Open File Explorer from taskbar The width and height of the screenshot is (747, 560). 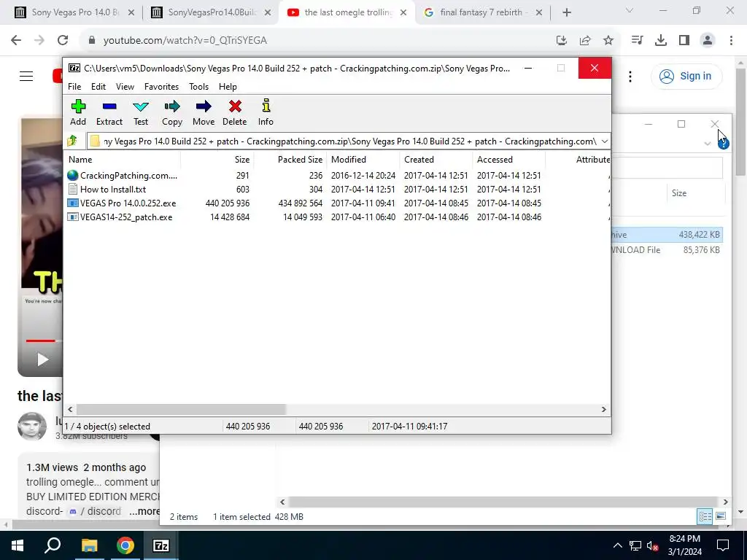(x=89, y=545)
